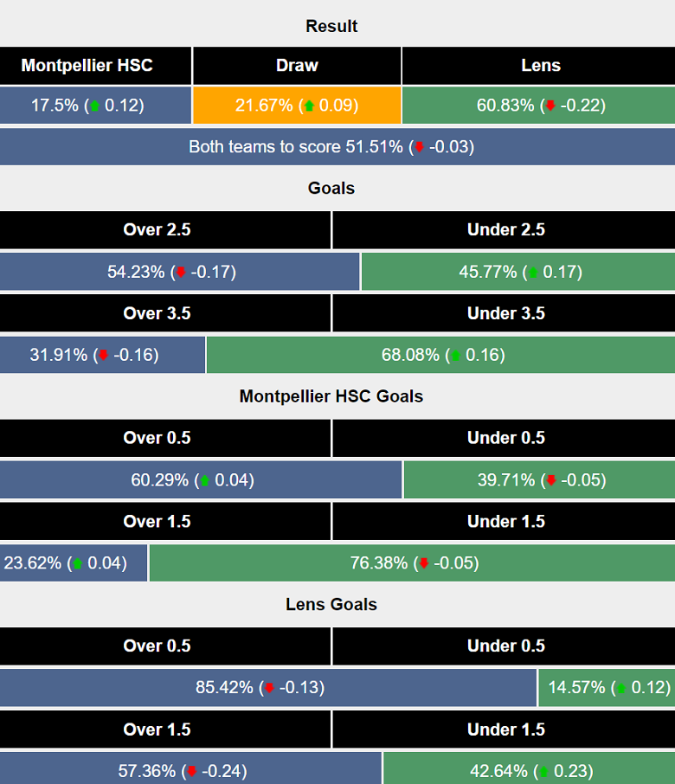The image size is (675, 784).
Task: Click red down arrow in Both teams to score row
Action: coord(420,147)
